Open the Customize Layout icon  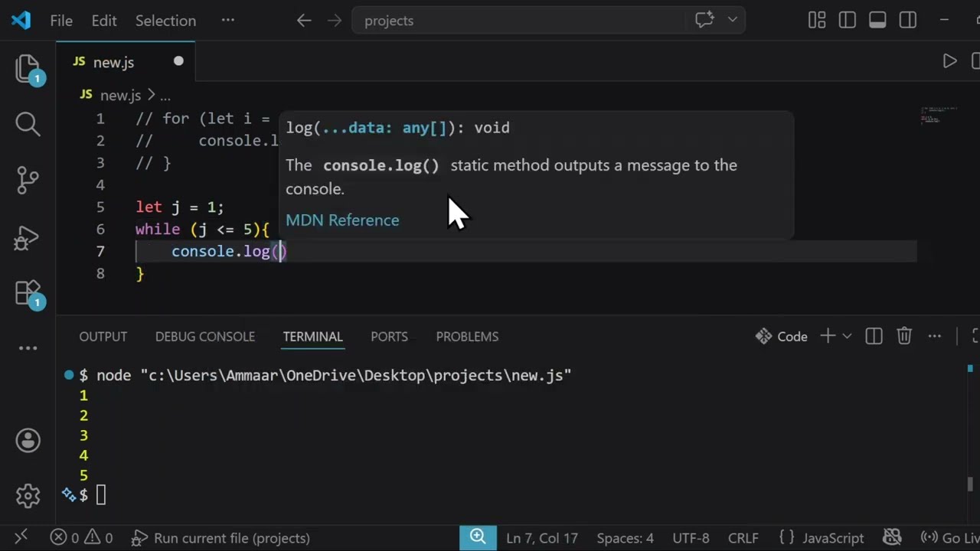click(817, 21)
